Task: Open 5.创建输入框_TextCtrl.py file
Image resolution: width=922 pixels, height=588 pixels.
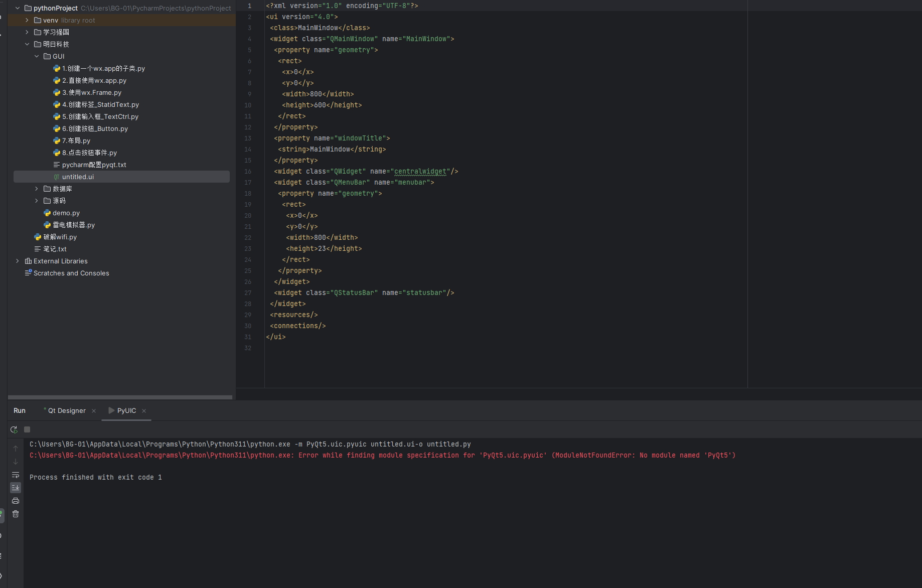Action: pos(100,116)
